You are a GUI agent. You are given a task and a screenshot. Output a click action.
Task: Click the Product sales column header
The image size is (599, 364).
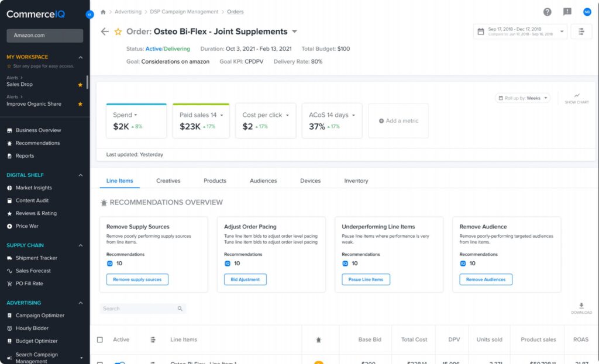pos(538,339)
